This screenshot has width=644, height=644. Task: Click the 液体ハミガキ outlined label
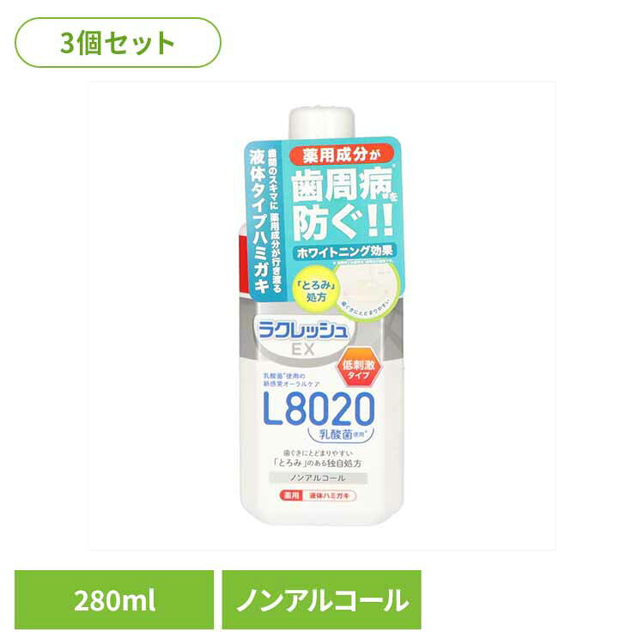[330, 495]
